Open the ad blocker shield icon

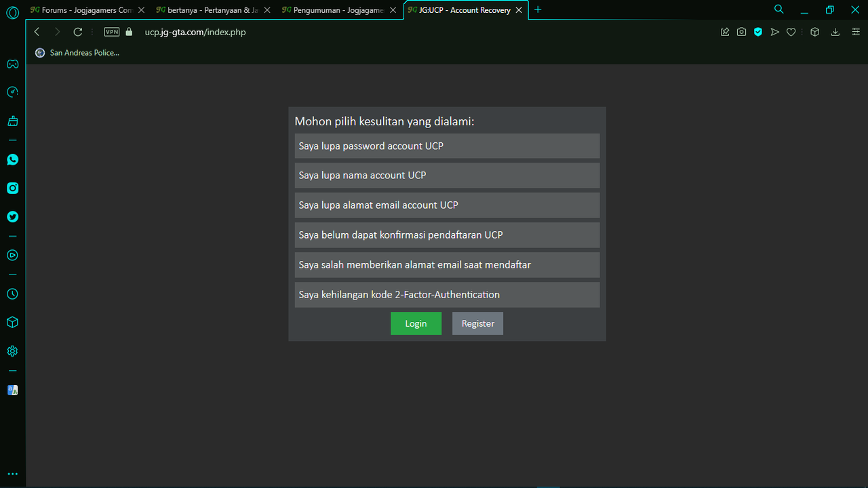tap(758, 32)
